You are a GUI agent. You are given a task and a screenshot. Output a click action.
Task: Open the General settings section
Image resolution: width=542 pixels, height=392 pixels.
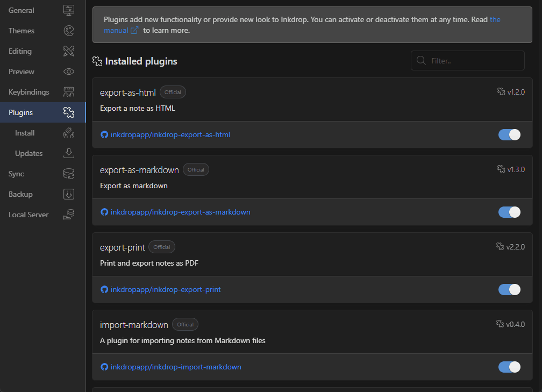[x=42, y=10]
